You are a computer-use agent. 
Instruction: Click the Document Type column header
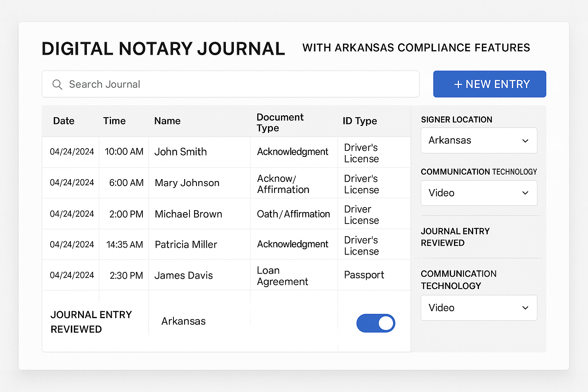coord(280,122)
